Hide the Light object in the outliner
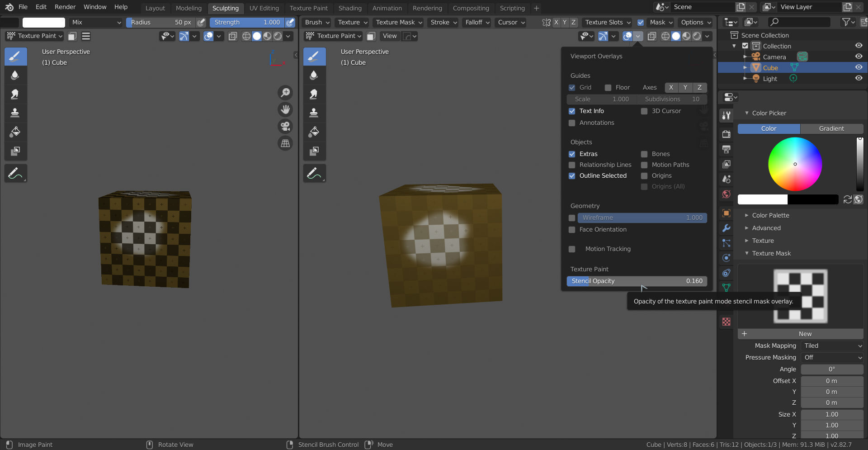This screenshot has width=868, height=450. [x=859, y=78]
